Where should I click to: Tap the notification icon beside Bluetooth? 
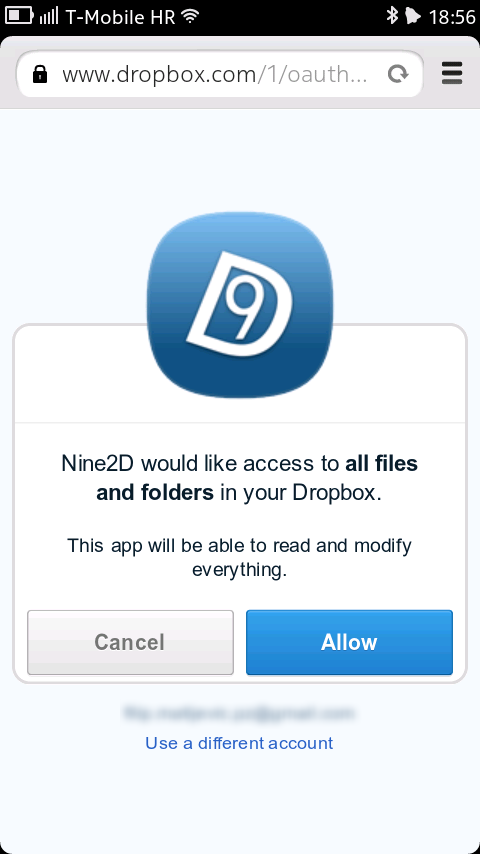click(413, 16)
